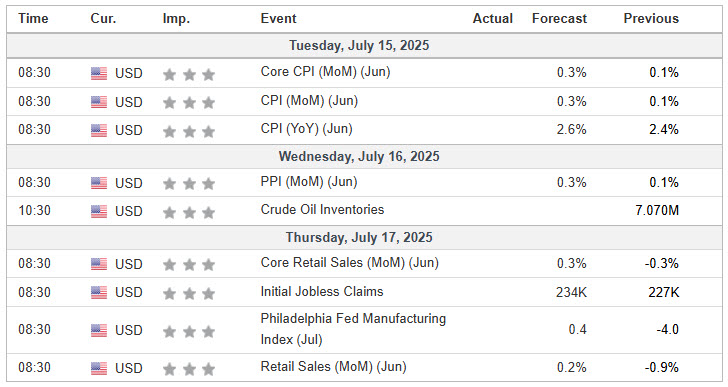
Task: Open the Crude Oil Inventories event
Action: pos(322,210)
